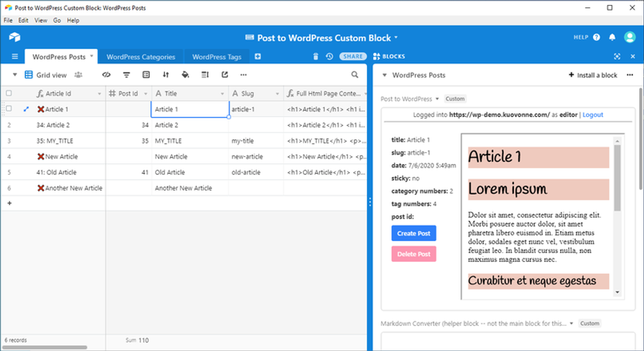Open the Post Id column dropdown
Viewport: 644px width, 351px height.
pos(146,94)
